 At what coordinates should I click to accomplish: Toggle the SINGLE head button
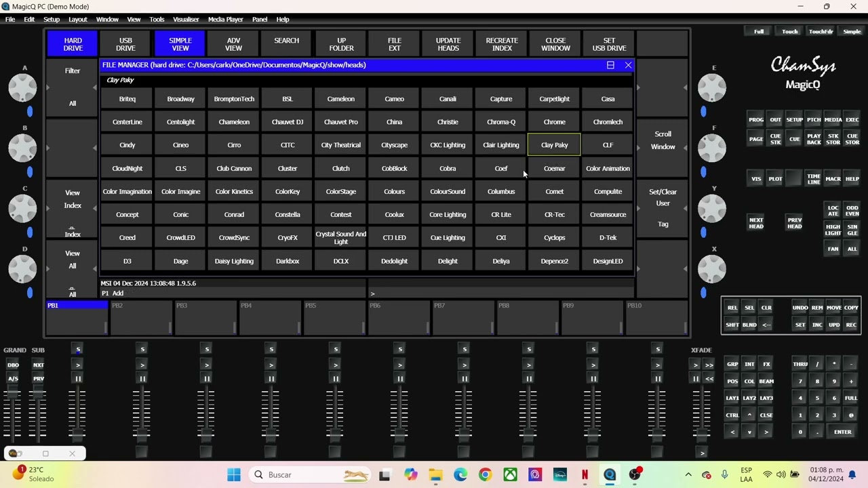[x=852, y=230]
